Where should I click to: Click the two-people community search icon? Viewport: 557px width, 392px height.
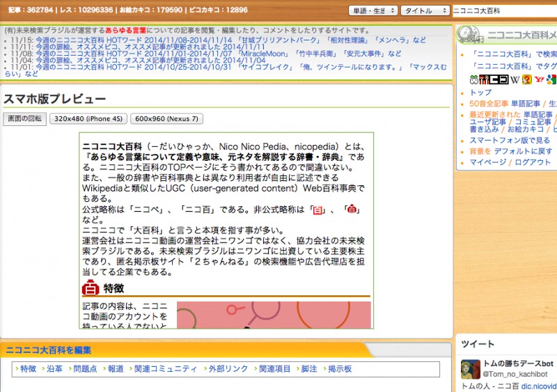click(484, 79)
